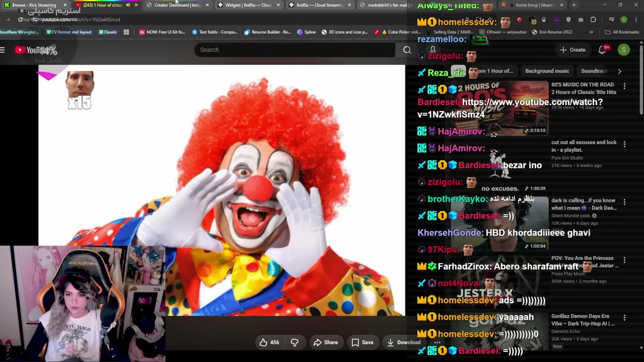Click the clown video player

point(221,190)
